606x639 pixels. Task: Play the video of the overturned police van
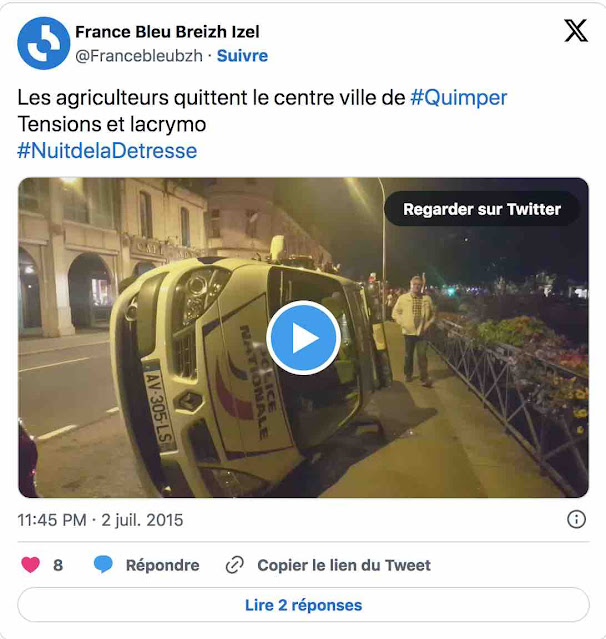[x=304, y=338]
